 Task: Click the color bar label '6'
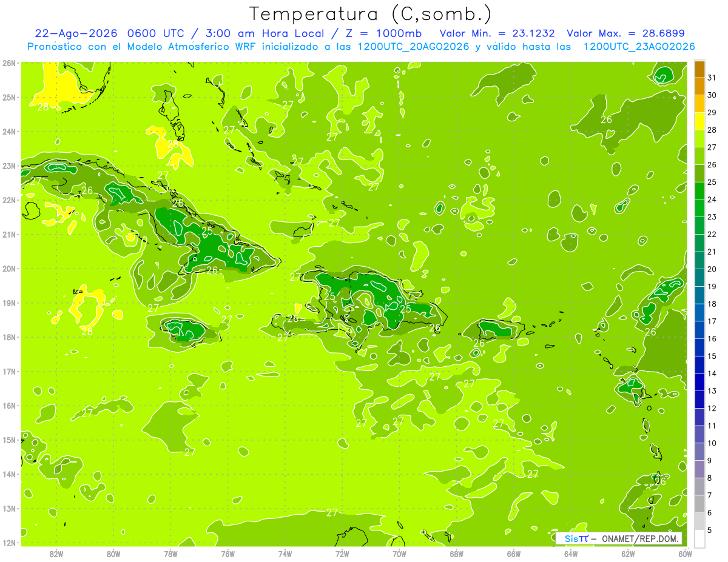point(710,513)
